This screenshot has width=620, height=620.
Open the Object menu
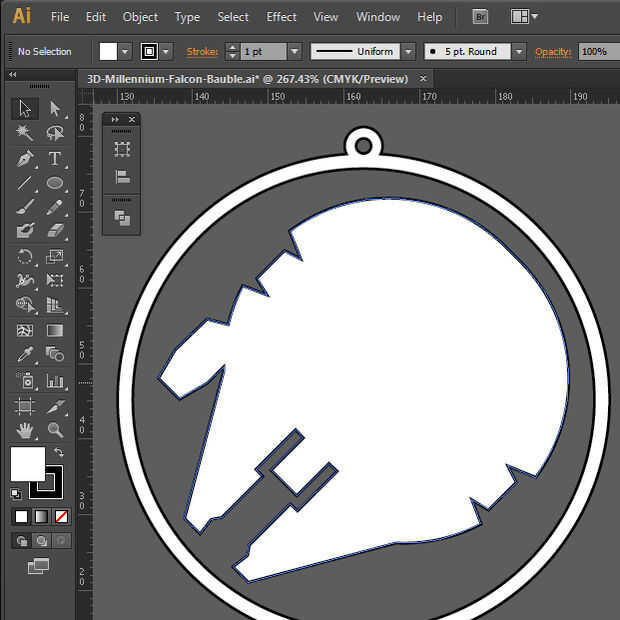coord(140,17)
